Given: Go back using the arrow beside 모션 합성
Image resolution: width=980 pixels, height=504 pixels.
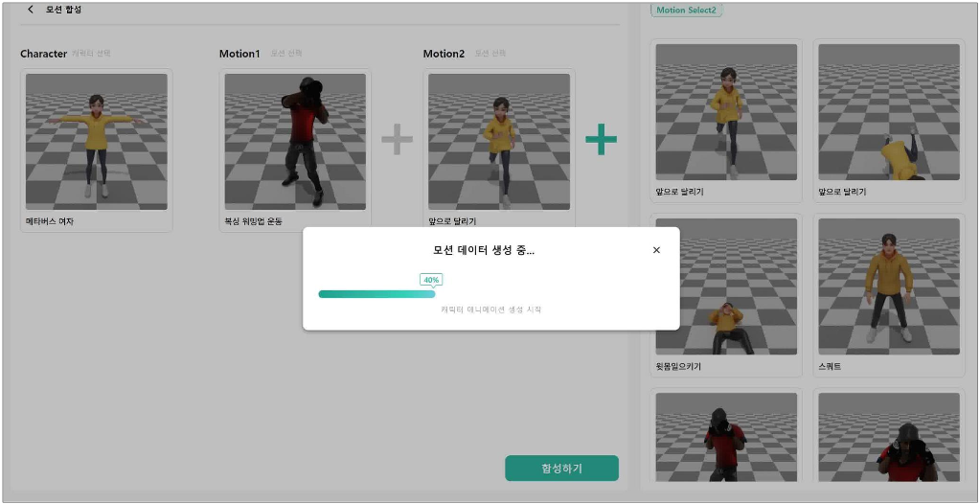Looking at the screenshot, I should point(31,10).
